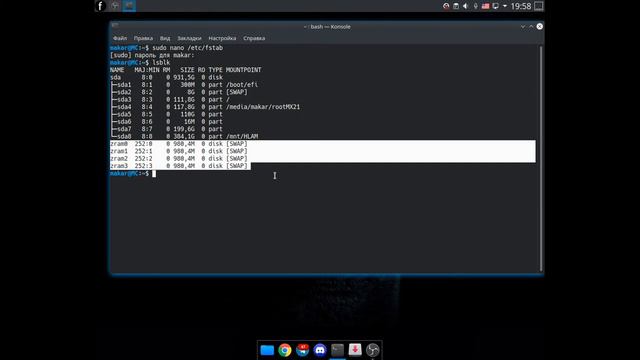Screen dimensions: 640x360
Task: Launch Google Chrome from the dock
Action: 285,350
